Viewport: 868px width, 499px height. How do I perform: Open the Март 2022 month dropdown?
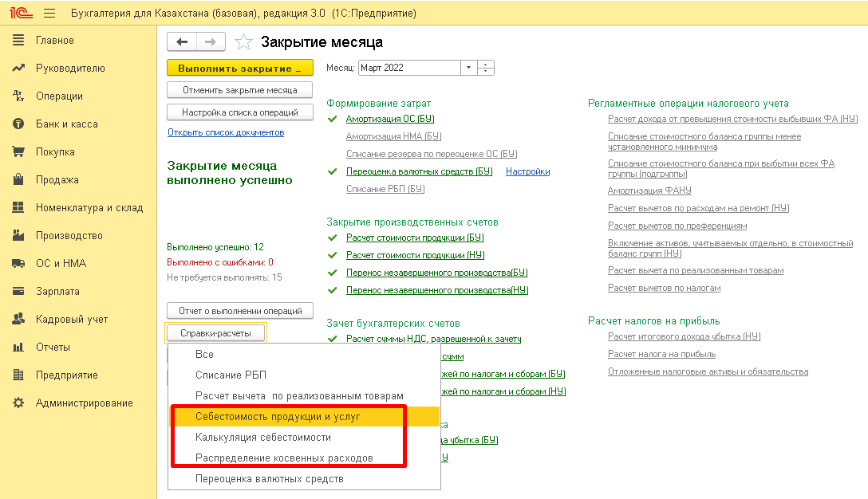(468, 68)
